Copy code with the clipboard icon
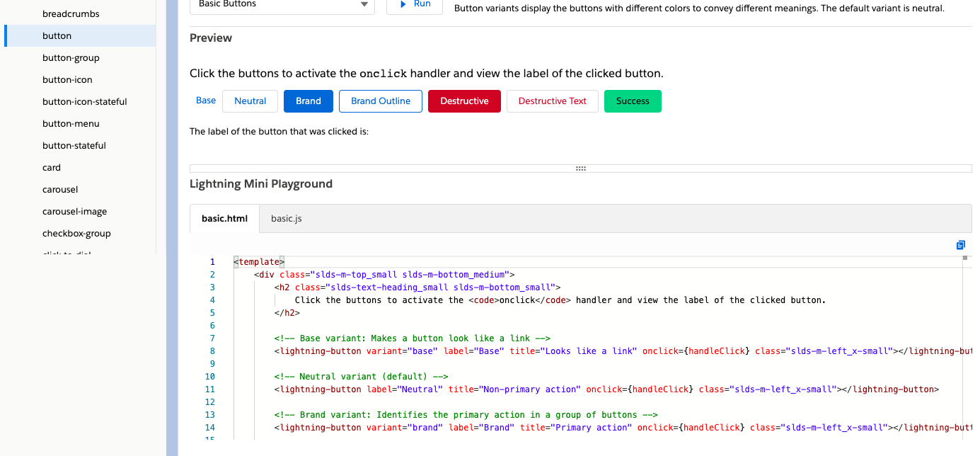 coord(960,245)
